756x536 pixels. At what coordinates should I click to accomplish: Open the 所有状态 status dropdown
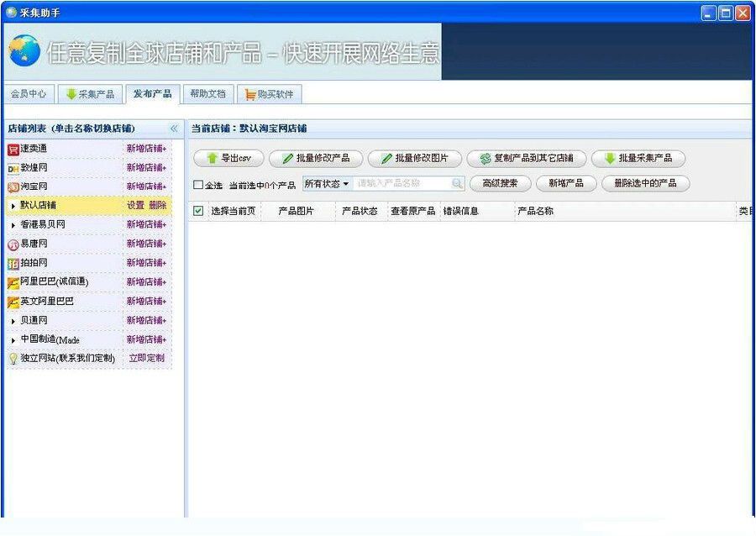click(x=326, y=183)
